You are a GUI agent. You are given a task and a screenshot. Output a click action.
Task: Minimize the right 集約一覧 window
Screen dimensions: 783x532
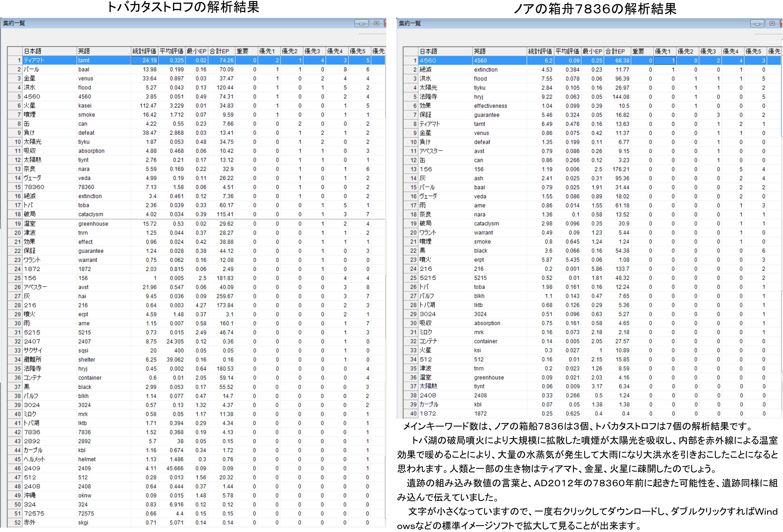pyautogui.click(x=757, y=24)
